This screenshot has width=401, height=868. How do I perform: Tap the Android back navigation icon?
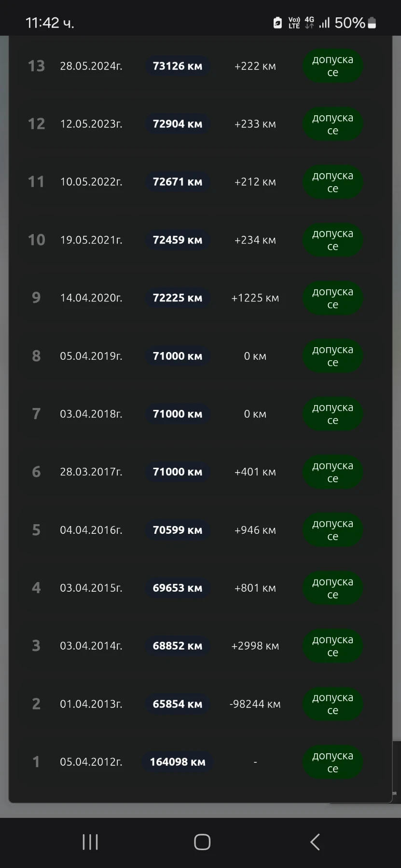click(315, 842)
